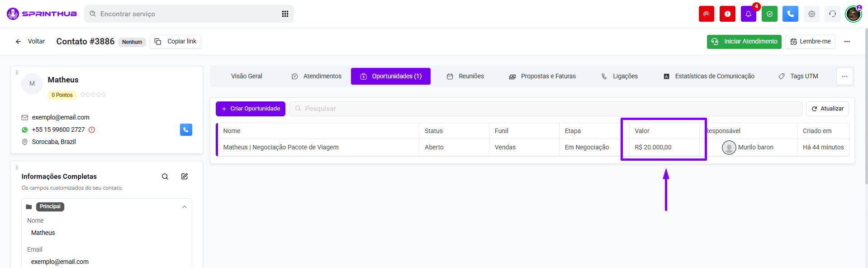Click the headset support icon in header

point(832,14)
